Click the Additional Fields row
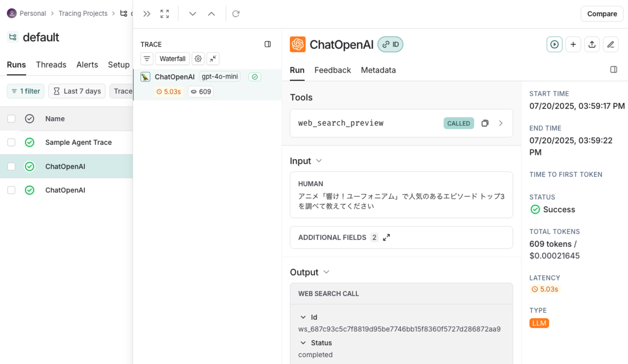 401,237
